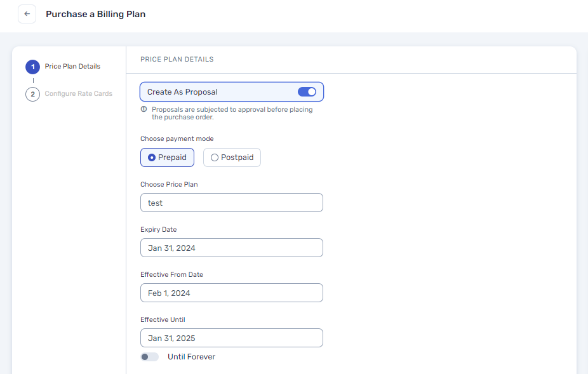The width and height of the screenshot is (588, 374).
Task: Open the Choose Price Plan dropdown
Action: (232, 203)
